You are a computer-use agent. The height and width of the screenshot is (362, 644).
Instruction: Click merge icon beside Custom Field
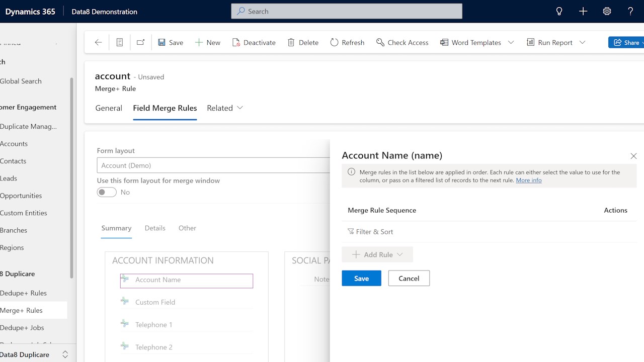point(125,301)
